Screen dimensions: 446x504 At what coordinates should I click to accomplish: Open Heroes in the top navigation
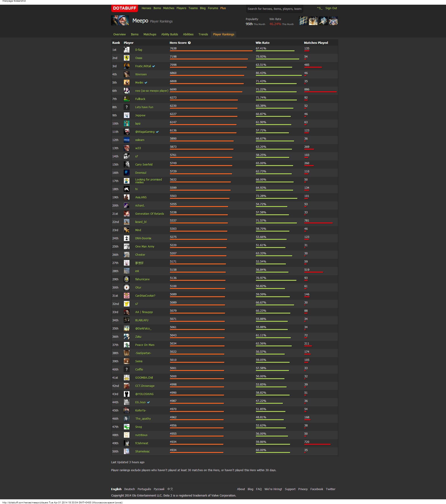coord(146,8)
